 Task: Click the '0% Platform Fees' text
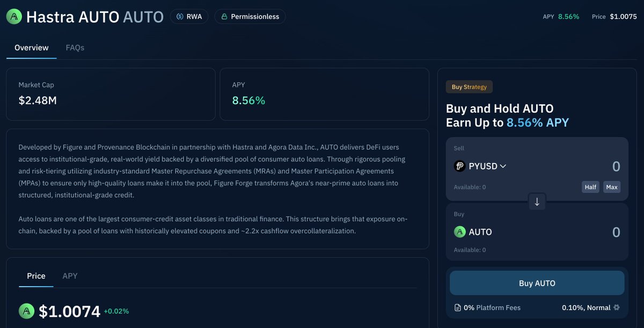pos(492,308)
